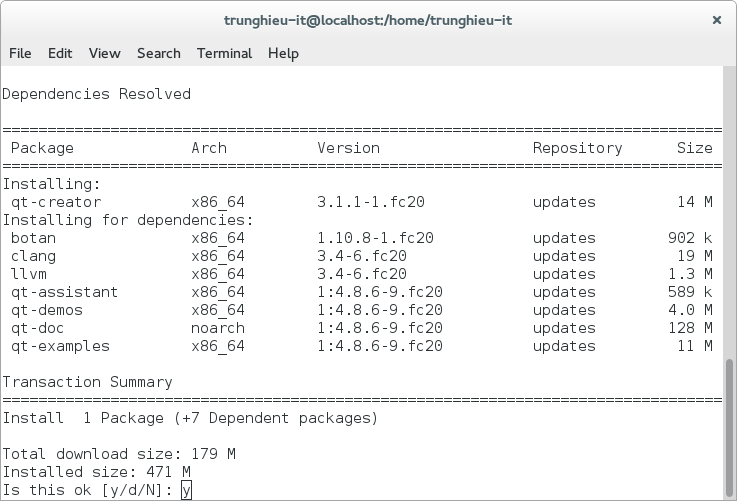Click the 19 M size value

(695, 256)
